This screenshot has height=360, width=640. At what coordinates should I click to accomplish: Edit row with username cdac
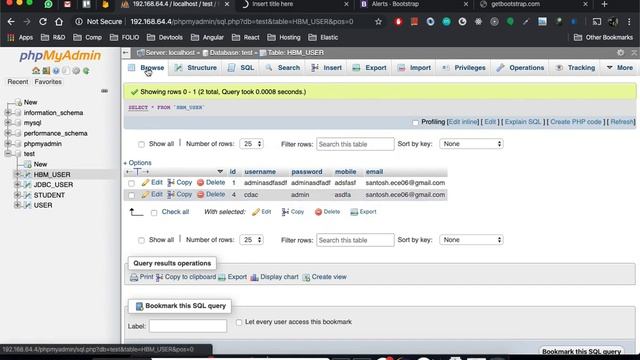tap(152, 195)
